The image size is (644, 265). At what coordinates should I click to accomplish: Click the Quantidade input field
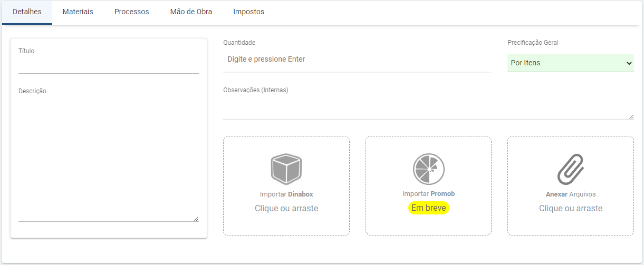(x=357, y=60)
